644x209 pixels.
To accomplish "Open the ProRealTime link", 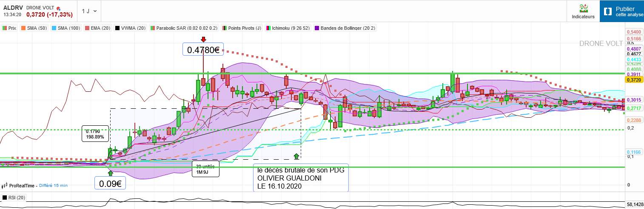I will [21, 186].
